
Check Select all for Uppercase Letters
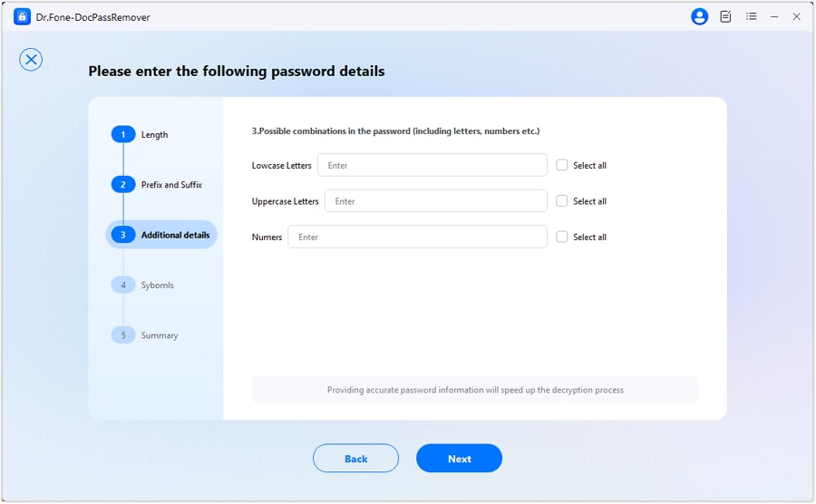pyautogui.click(x=562, y=201)
